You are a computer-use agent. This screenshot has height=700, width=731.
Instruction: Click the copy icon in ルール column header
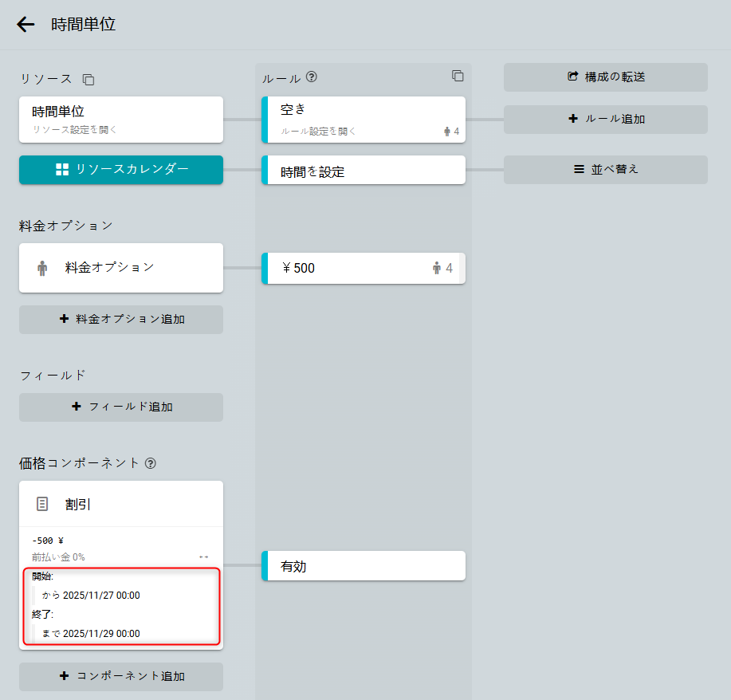pyautogui.click(x=458, y=76)
